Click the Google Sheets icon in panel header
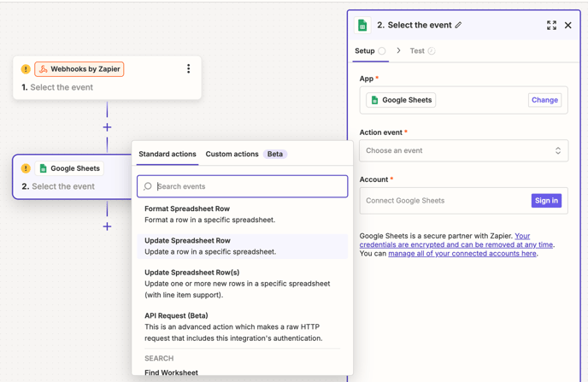The image size is (588, 382). (x=362, y=26)
